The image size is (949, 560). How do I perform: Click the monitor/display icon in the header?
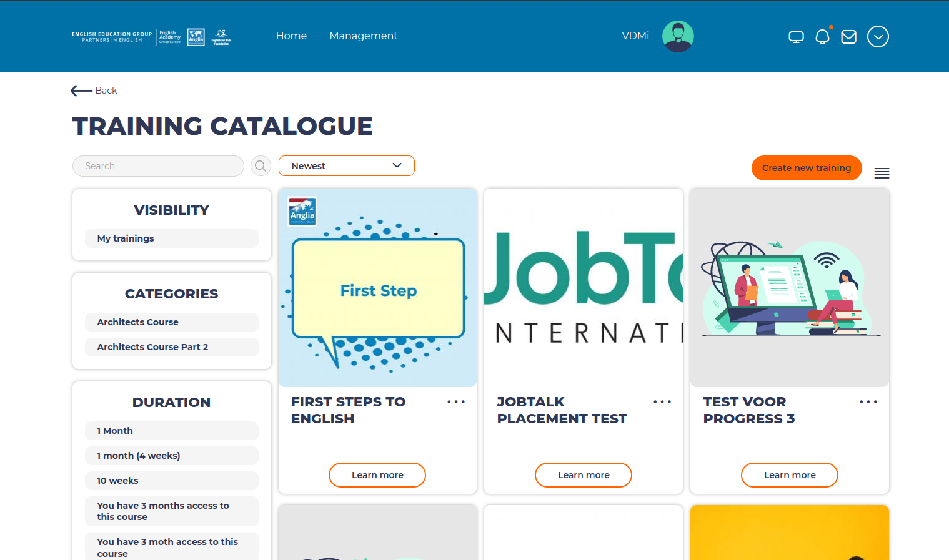[x=796, y=36]
